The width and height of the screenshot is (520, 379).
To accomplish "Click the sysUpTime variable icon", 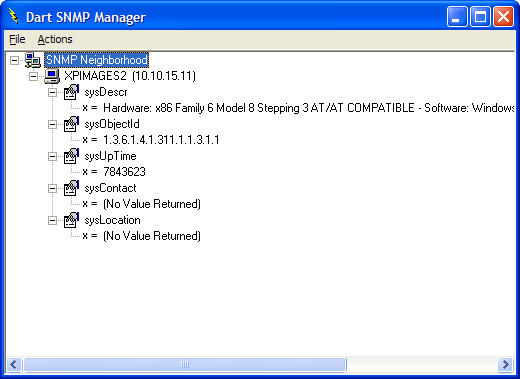I will (x=71, y=156).
